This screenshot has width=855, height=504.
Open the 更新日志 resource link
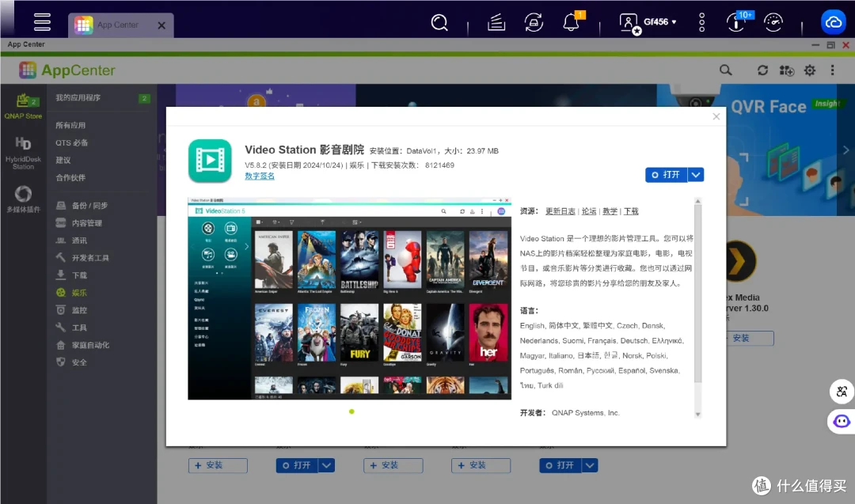point(560,211)
